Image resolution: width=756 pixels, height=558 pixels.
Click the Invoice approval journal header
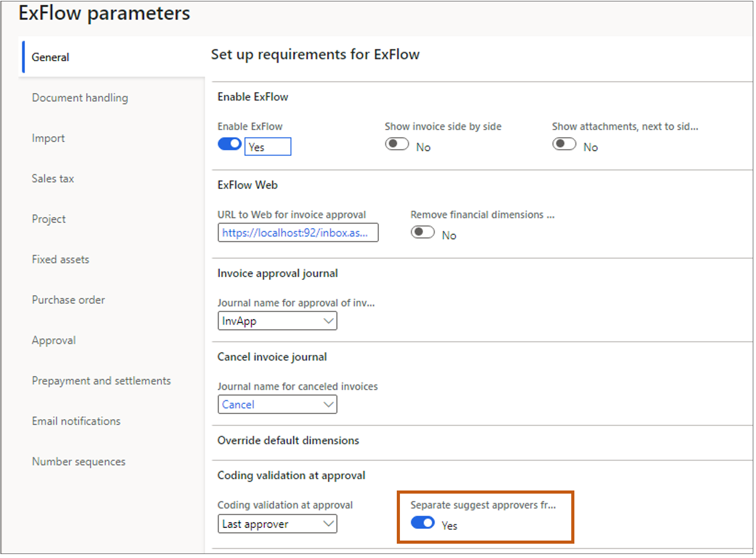click(277, 273)
